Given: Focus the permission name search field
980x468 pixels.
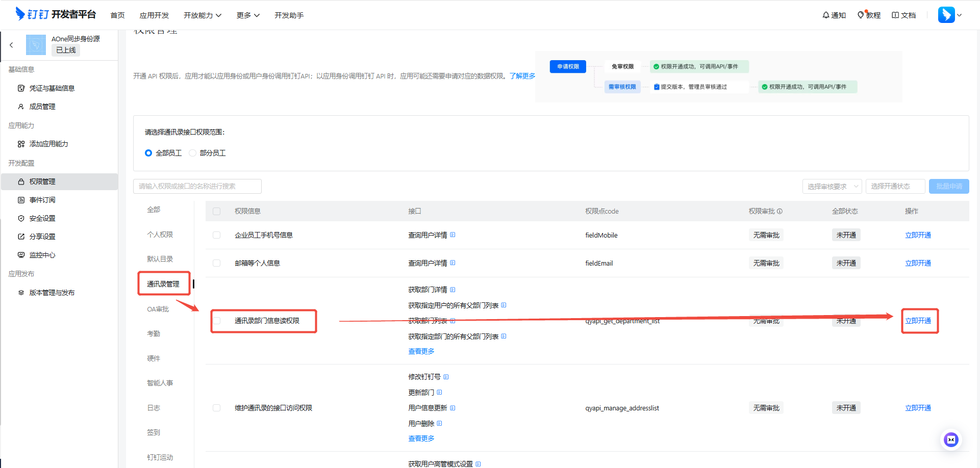Looking at the screenshot, I should pyautogui.click(x=197, y=187).
